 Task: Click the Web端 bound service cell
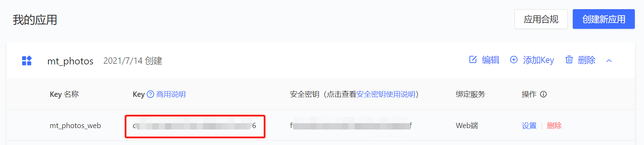[x=467, y=126]
